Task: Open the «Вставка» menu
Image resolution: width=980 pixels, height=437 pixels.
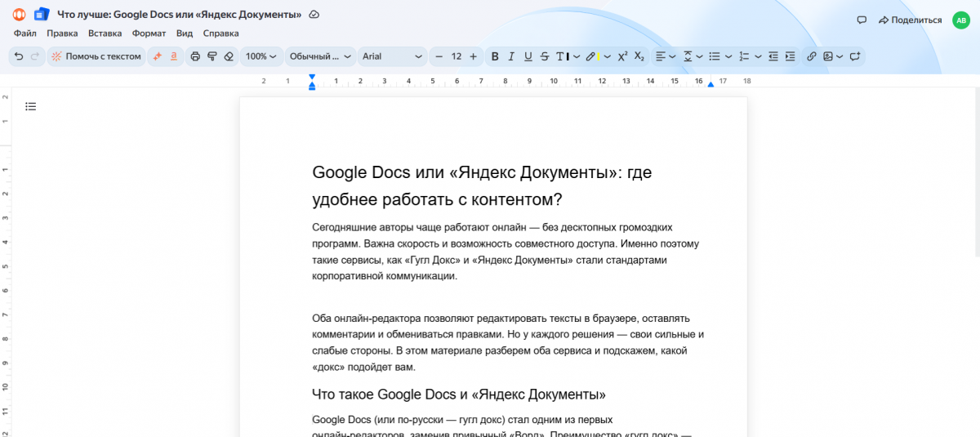Action: (105, 33)
